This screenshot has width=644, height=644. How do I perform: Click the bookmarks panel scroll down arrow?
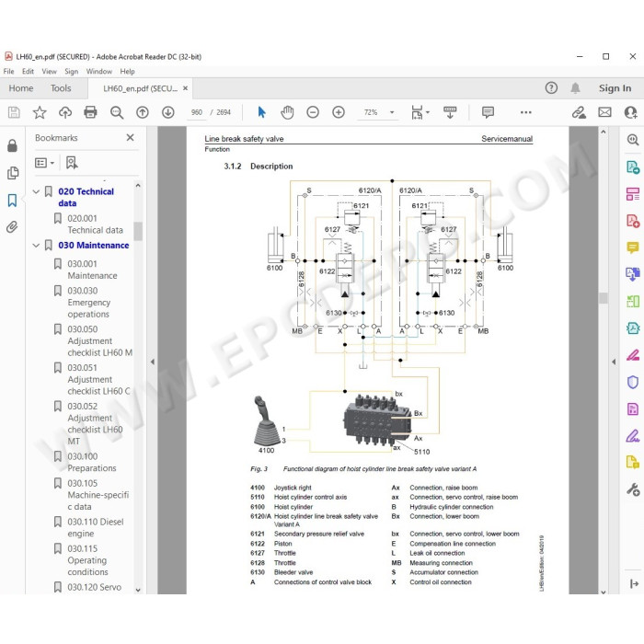[x=138, y=590]
